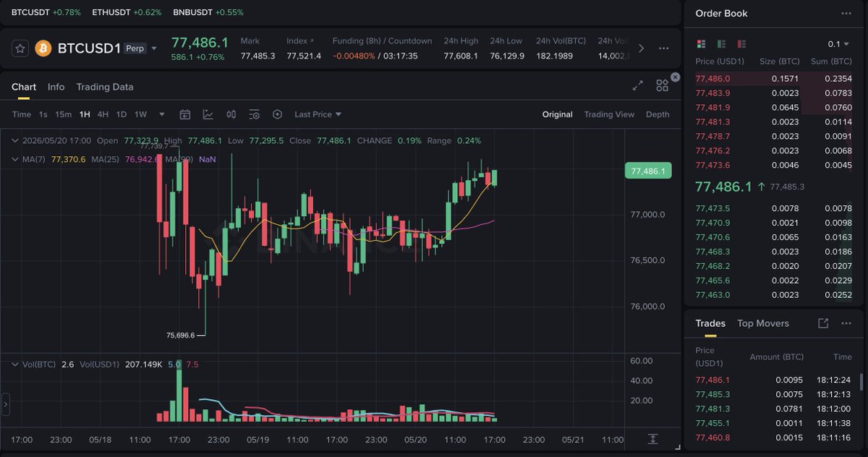The height and width of the screenshot is (457, 868).
Task: Open the layout grid icon above chart
Action: pyautogui.click(x=662, y=86)
